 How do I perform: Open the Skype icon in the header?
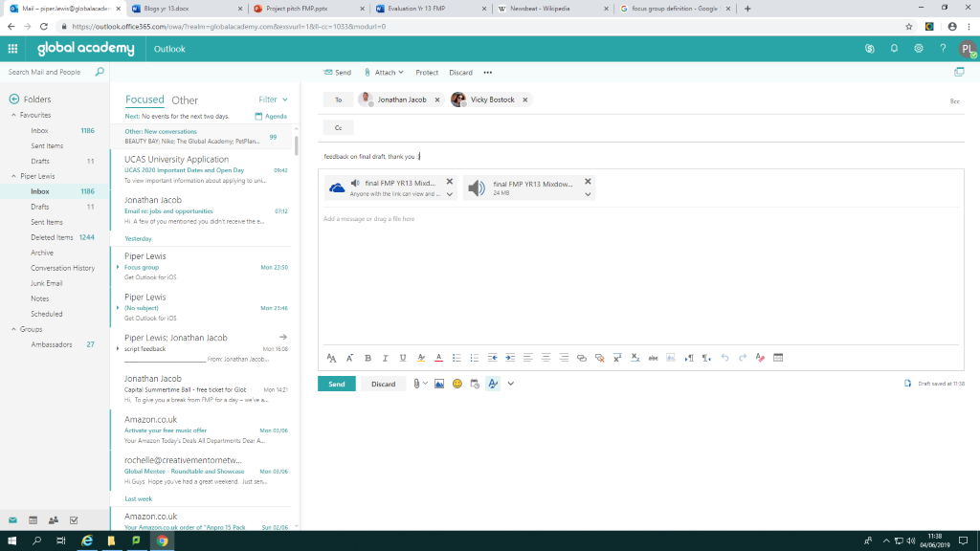869,48
